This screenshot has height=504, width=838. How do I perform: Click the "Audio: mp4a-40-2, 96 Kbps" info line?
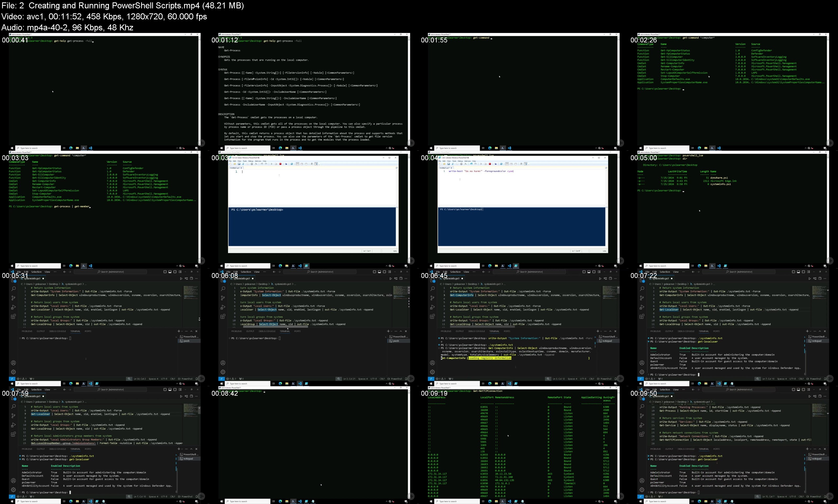pos(67,27)
